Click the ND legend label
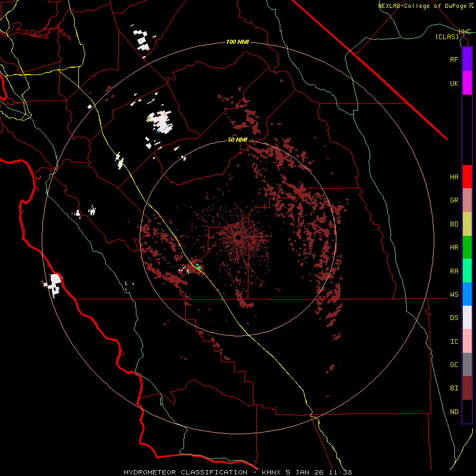 pos(454,411)
